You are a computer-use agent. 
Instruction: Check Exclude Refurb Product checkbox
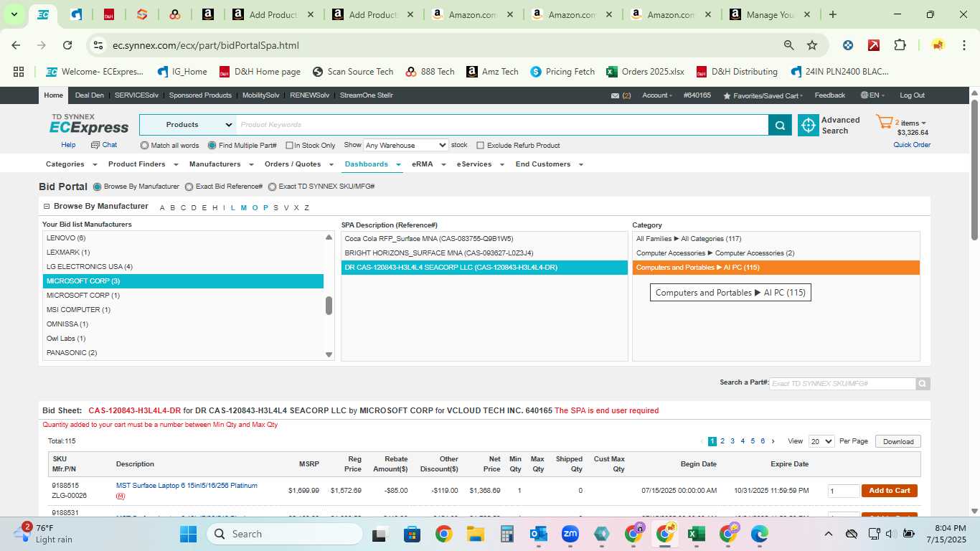pyautogui.click(x=481, y=146)
